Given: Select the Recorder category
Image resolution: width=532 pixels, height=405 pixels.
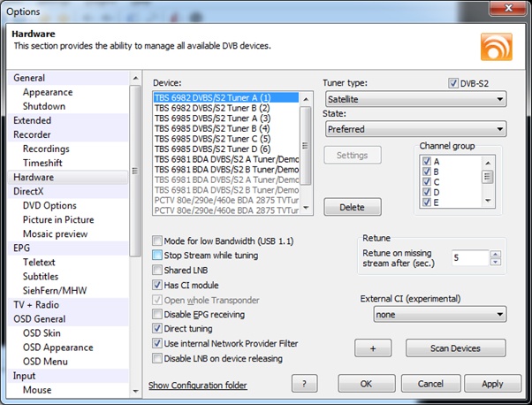Looking at the screenshot, I should (68, 134).
